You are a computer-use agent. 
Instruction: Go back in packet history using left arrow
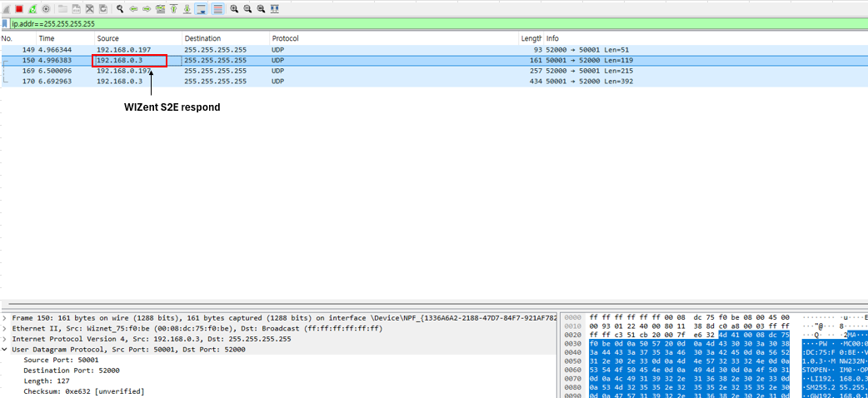pos(133,9)
